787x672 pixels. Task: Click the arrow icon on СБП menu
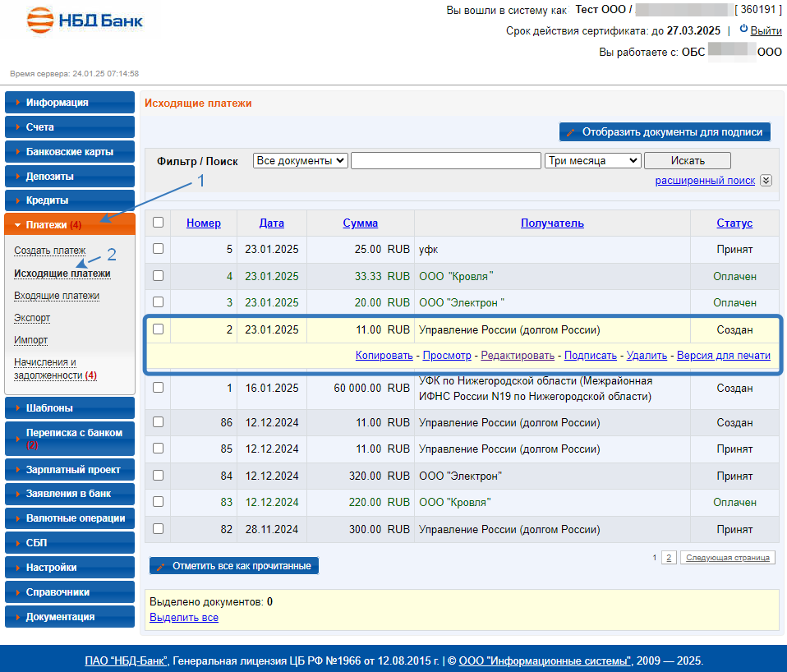pyautogui.click(x=17, y=543)
